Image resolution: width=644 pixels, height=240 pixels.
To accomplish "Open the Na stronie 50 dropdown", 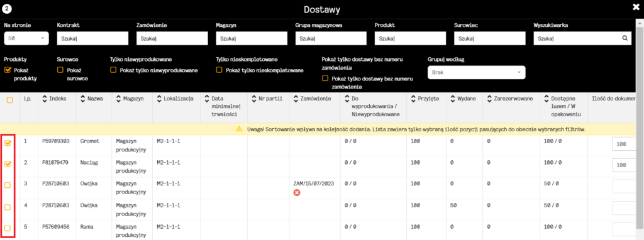I will pos(26,38).
